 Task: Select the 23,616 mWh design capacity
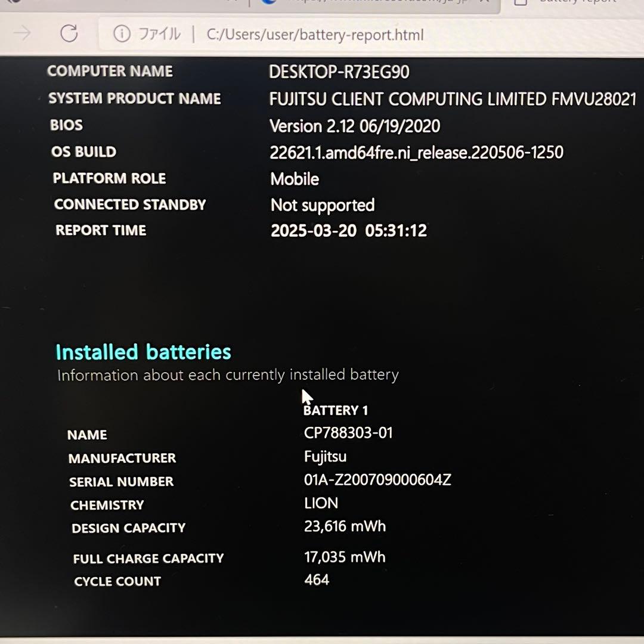pyautogui.click(x=345, y=526)
